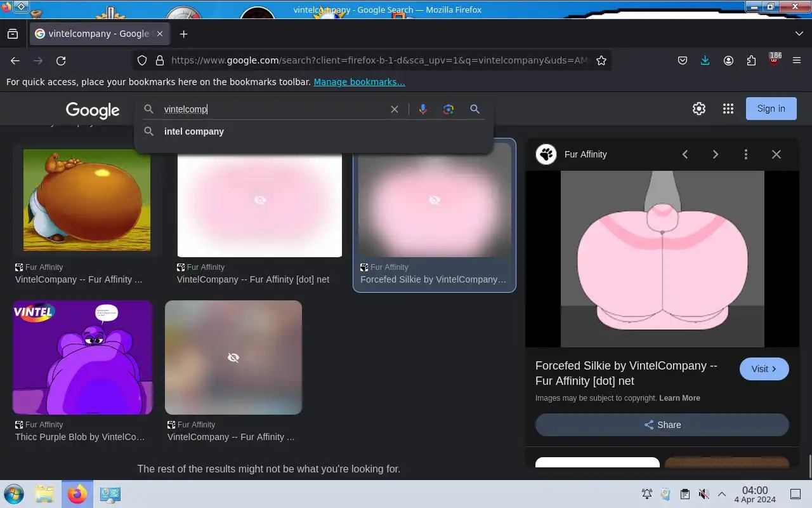Screen dimensions: 812x508
Task: Click the Visit button
Action: click(x=764, y=369)
